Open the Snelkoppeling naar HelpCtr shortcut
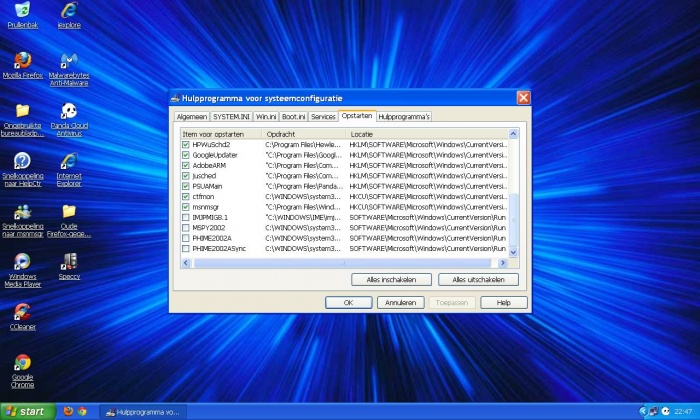The height and width of the screenshot is (420, 700). pos(22,170)
